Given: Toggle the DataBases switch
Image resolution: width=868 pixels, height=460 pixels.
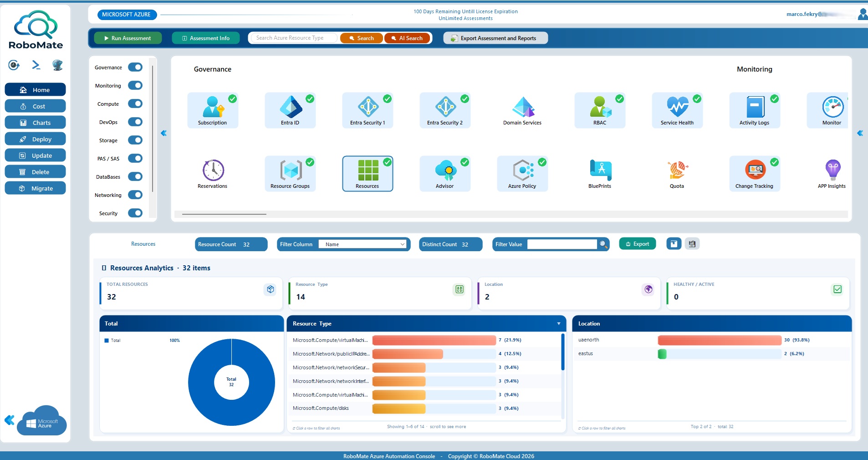Looking at the screenshot, I should 135,177.
